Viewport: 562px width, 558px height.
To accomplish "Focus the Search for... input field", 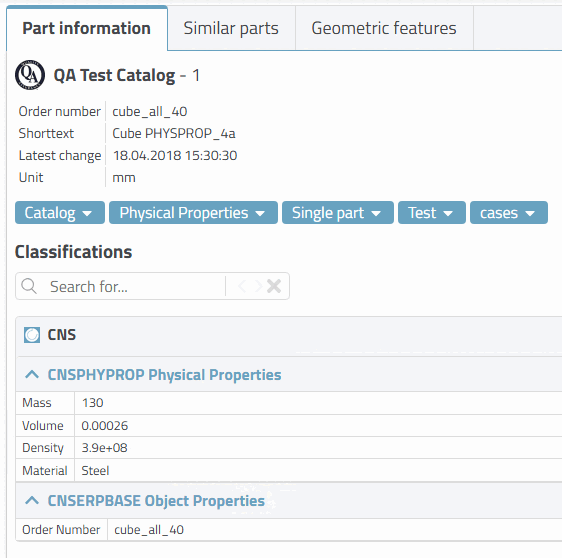I will coord(136,286).
